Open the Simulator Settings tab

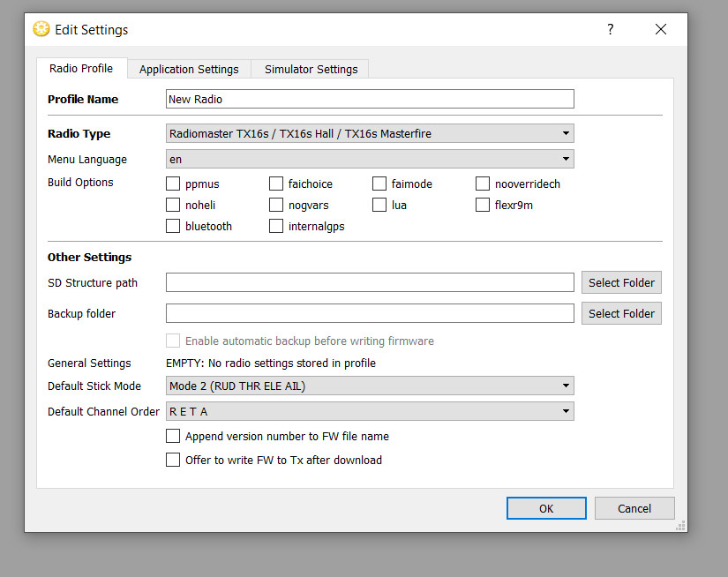click(311, 69)
